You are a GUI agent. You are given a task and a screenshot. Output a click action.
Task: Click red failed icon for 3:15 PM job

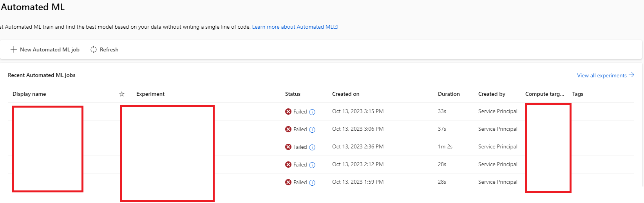[288, 112]
